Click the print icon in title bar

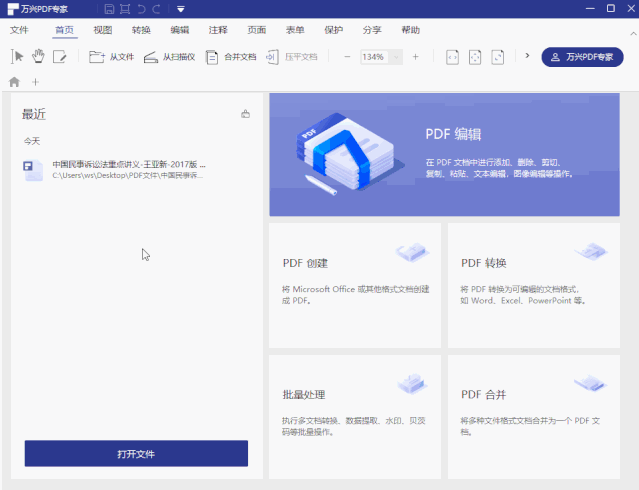point(125,9)
